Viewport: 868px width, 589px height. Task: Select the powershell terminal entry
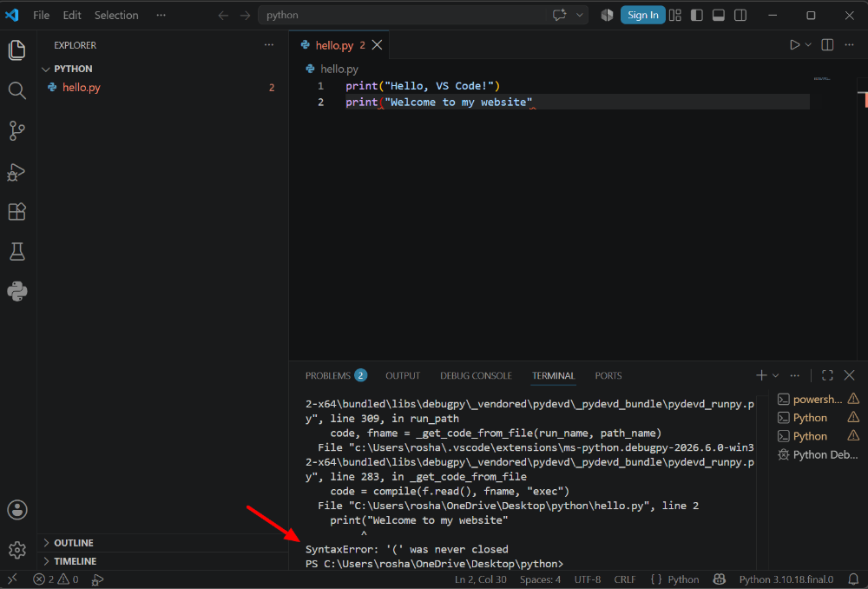click(818, 399)
